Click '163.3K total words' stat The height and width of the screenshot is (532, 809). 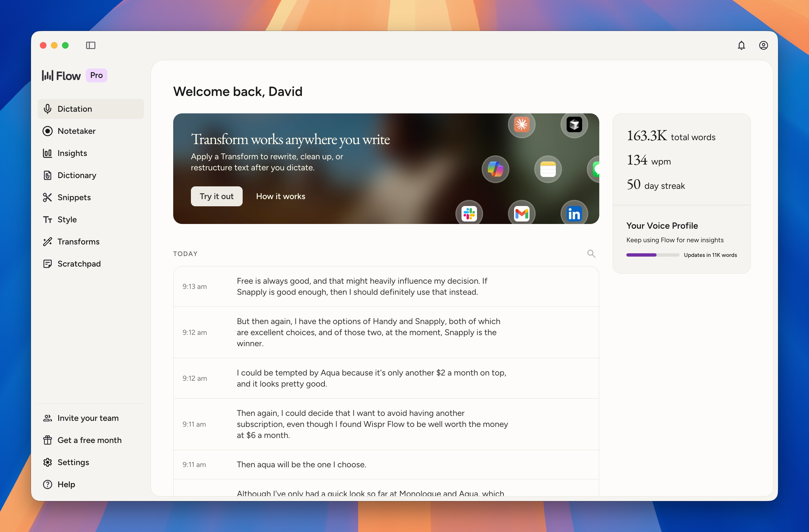tap(671, 136)
